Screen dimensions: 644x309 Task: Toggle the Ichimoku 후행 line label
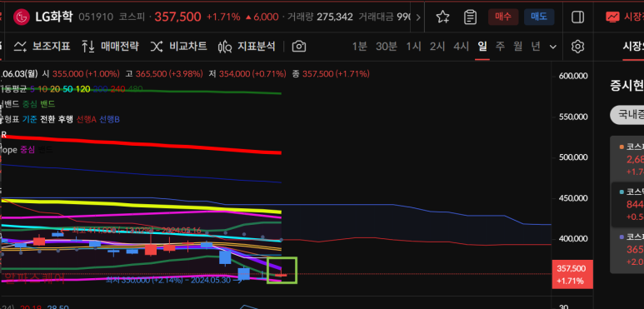[65, 119]
